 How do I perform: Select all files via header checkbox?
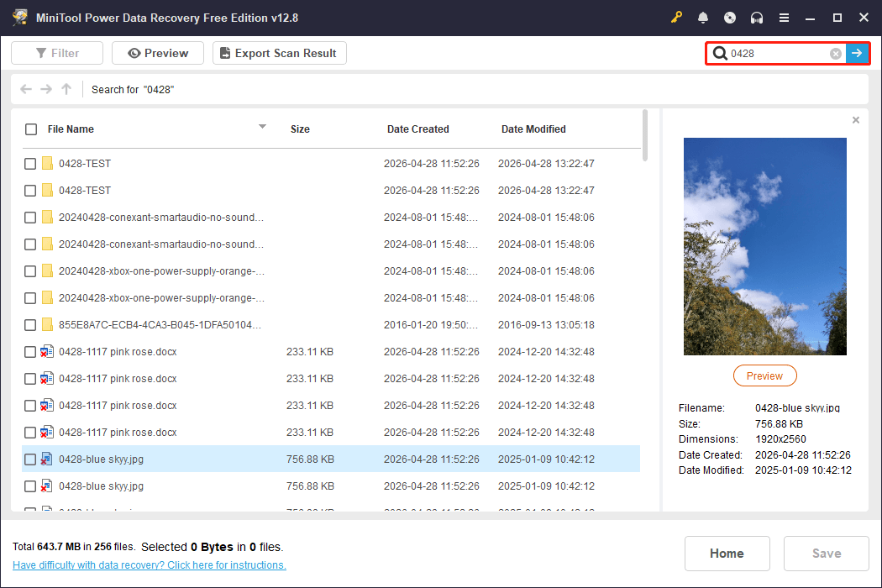(31, 129)
